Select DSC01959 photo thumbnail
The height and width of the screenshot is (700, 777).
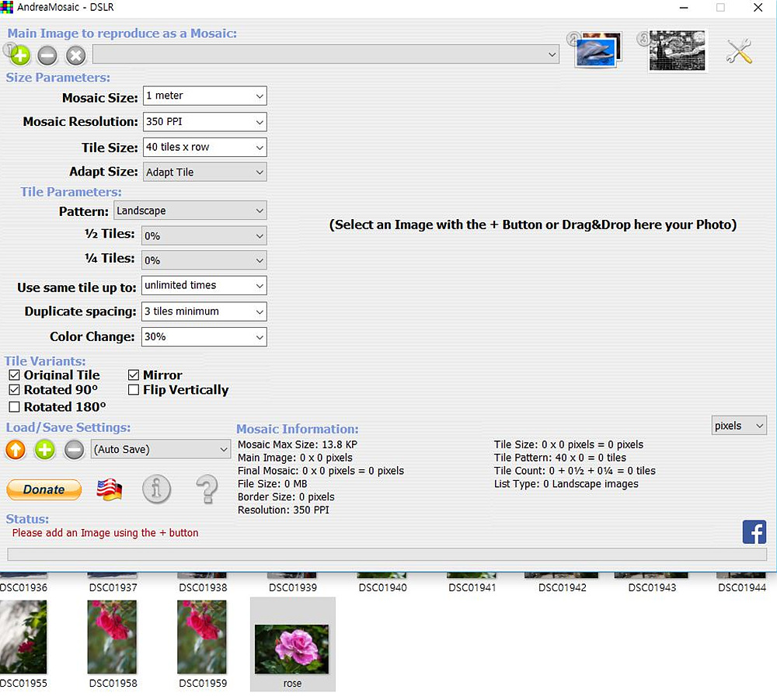(x=202, y=637)
